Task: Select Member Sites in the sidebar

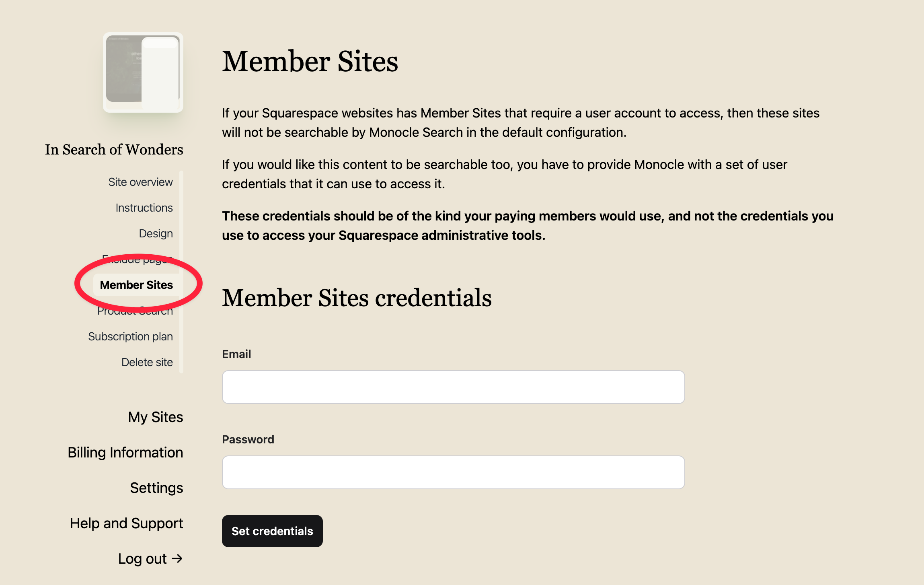Action: (136, 285)
